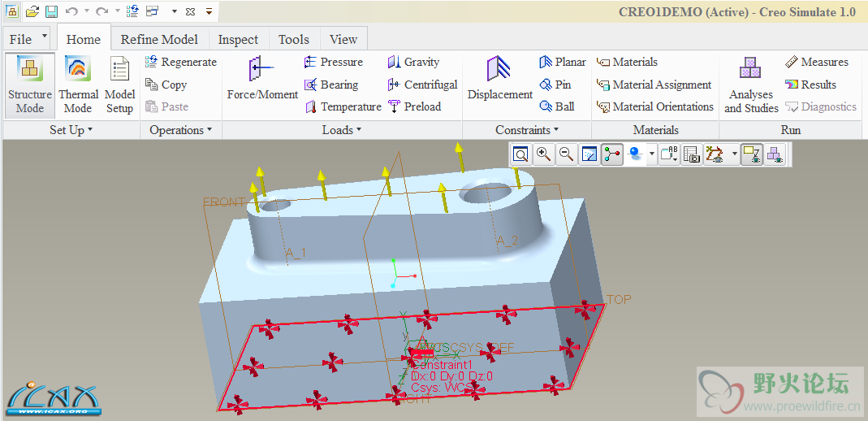Expand the Operations group
The width and height of the screenshot is (868, 421).
(x=181, y=130)
